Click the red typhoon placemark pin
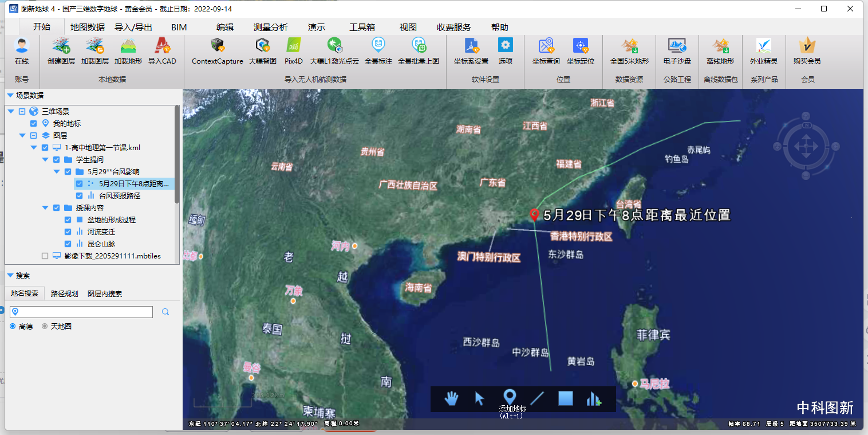The width and height of the screenshot is (868, 435). coord(535,215)
